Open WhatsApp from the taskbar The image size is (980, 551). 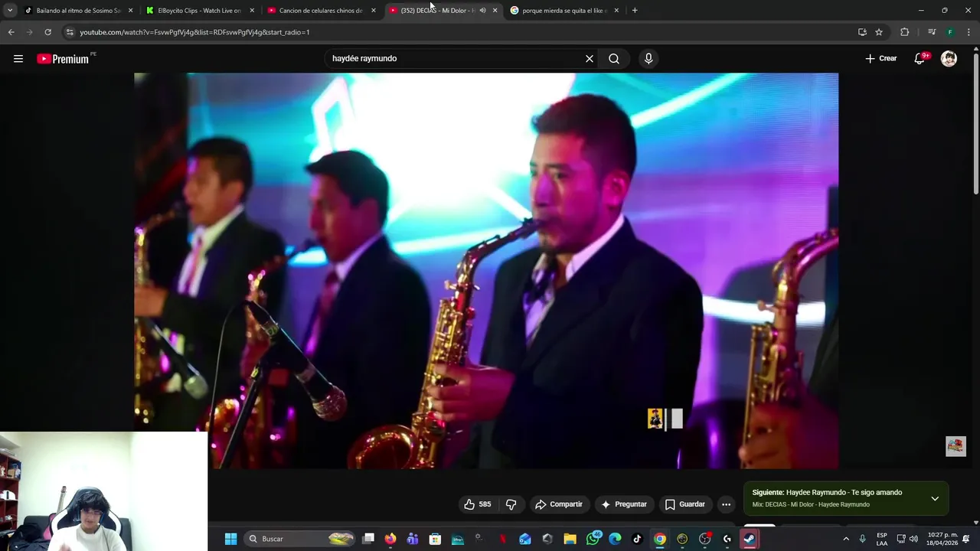coord(593,539)
